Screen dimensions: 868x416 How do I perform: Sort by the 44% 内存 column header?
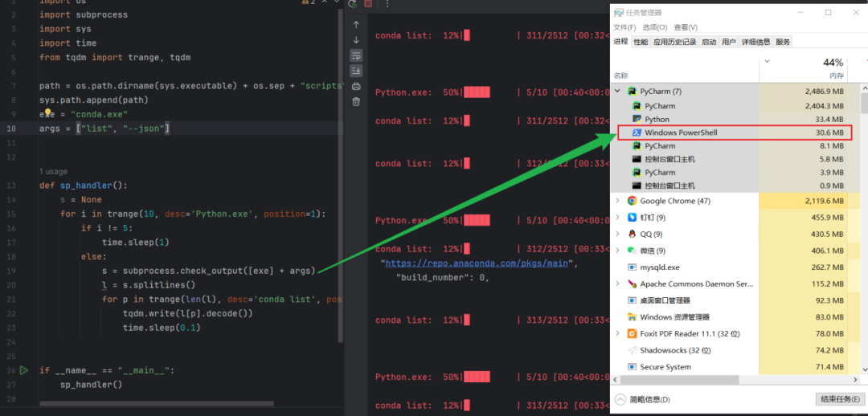tap(803, 68)
